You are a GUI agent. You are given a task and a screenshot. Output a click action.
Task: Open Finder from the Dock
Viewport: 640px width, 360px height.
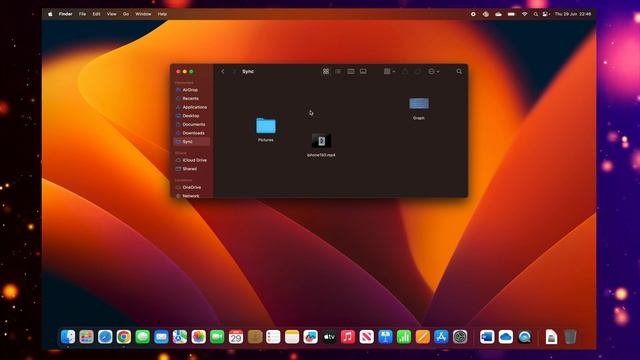[68, 337]
